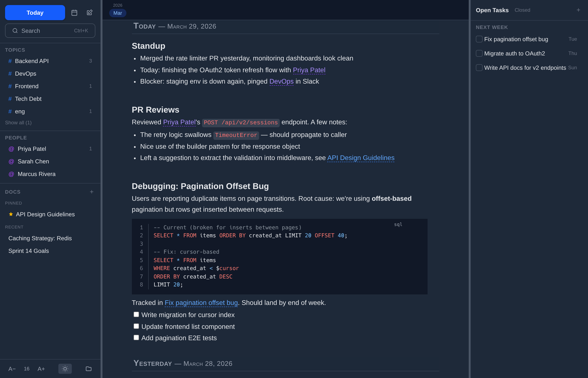Check the Write migration for cursor index box
Image resolution: width=588 pixels, height=378 pixels.
point(136,314)
